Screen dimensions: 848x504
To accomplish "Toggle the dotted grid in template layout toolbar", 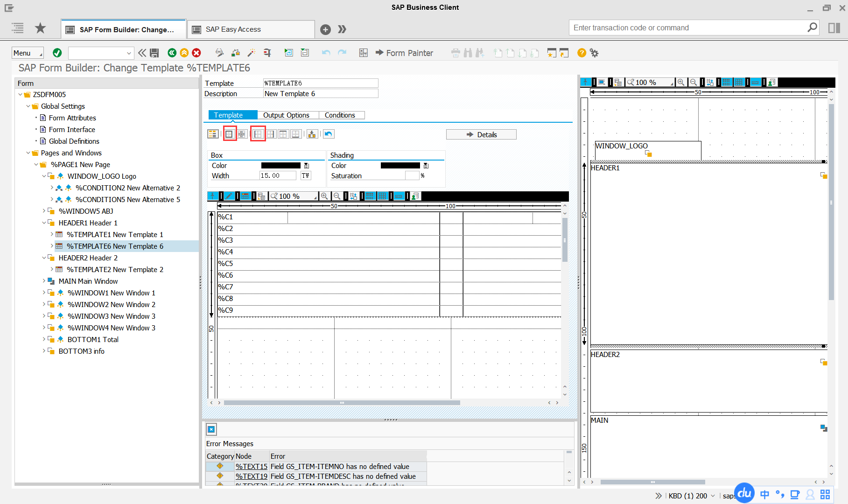I will 370,196.
